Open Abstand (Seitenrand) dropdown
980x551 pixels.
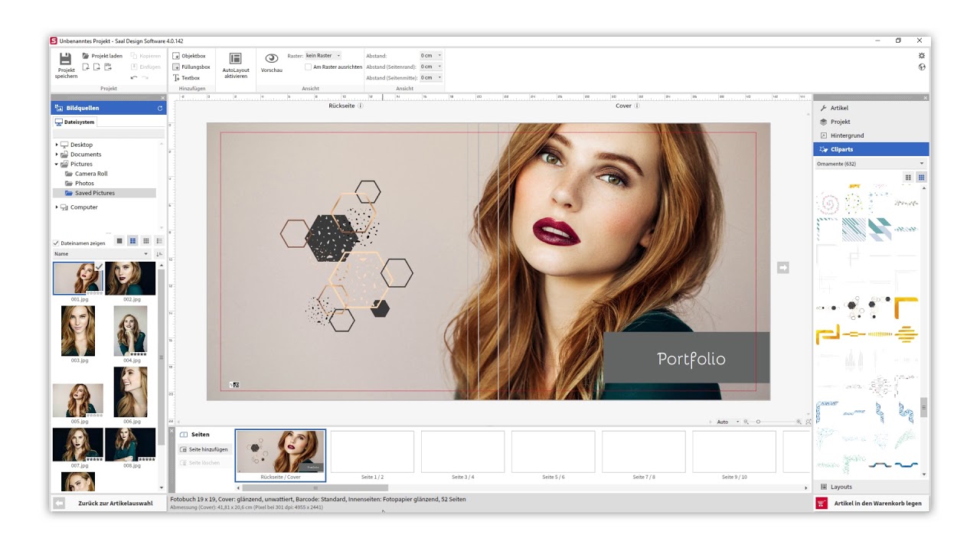coord(431,67)
